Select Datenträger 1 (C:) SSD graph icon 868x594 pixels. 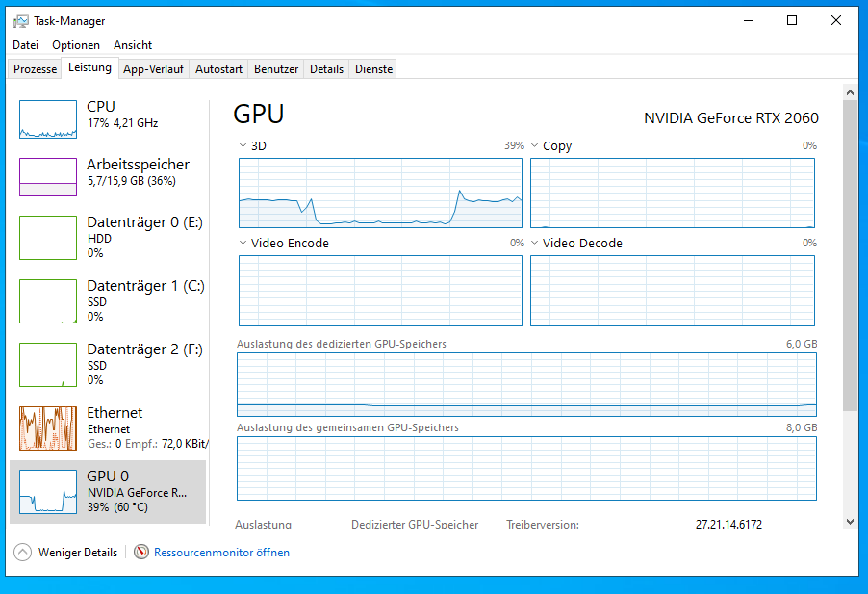[x=48, y=301]
